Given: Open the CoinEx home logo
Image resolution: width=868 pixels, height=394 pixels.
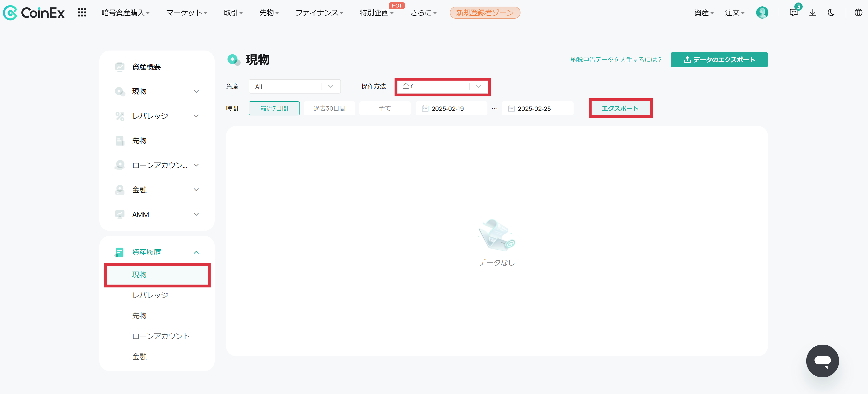Looking at the screenshot, I should click(x=34, y=13).
